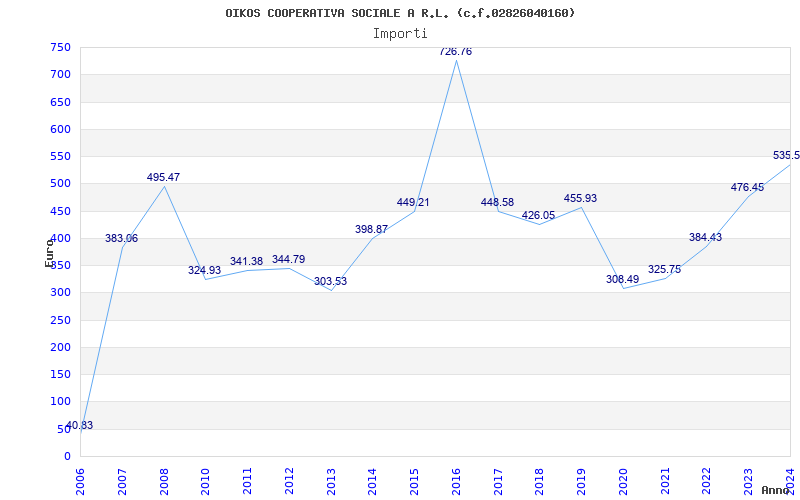Viewport: 800px width, 500px height.
Task: Click the 700 y-axis tick label
Action: click(x=60, y=75)
